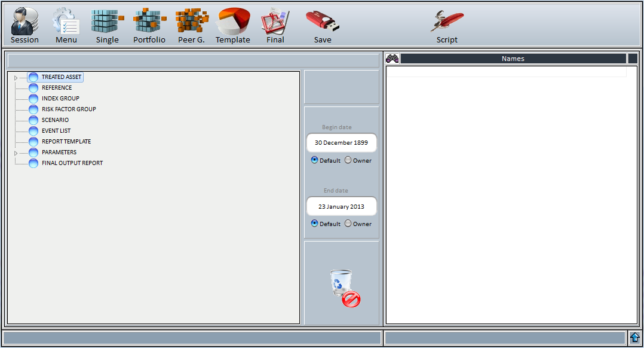Click the REPORT TEMPLATE sphere icon
644x348 pixels.
33,141
